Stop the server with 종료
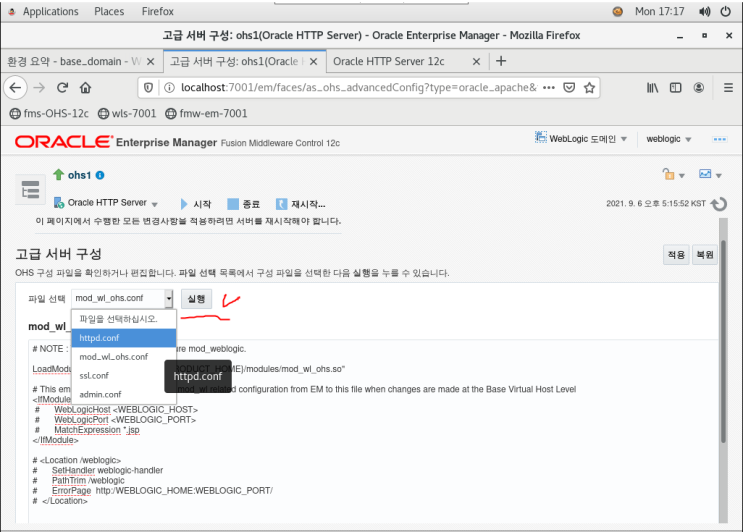 click(244, 204)
